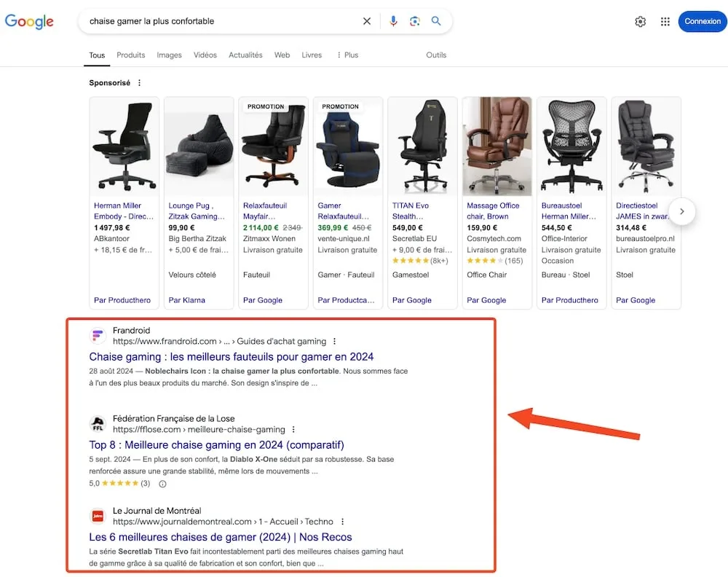Click the frandroid.com URL breadcrumb
The height and width of the screenshot is (577, 728).
(219, 342)
